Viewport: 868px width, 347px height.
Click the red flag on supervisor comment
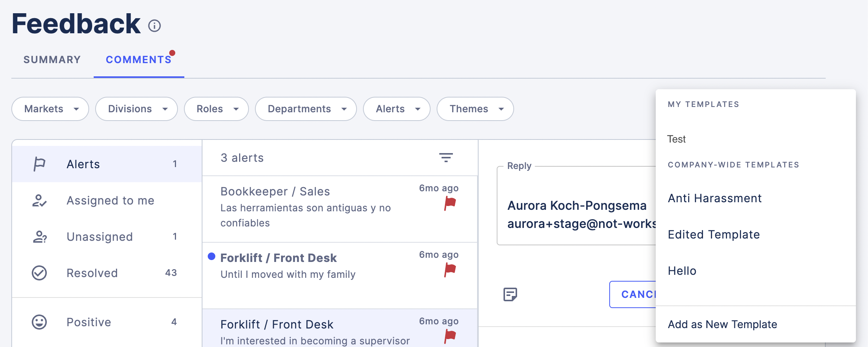click(x=450, y=336)
